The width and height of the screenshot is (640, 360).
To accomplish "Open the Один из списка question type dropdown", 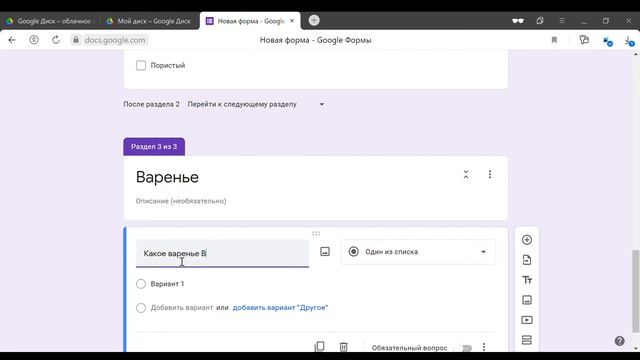I will click(418, 252).
